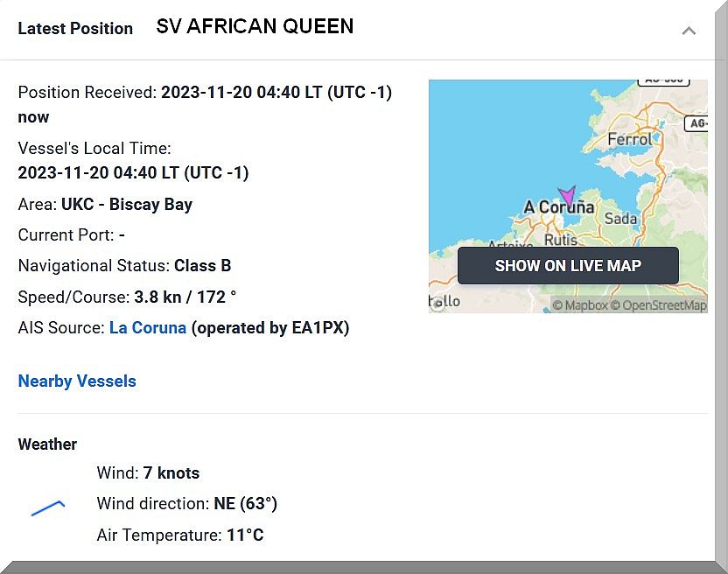Click the OpenStreetMap attribution link
The height and width of the screenshot is (574, 728).
tap(658, 305)
